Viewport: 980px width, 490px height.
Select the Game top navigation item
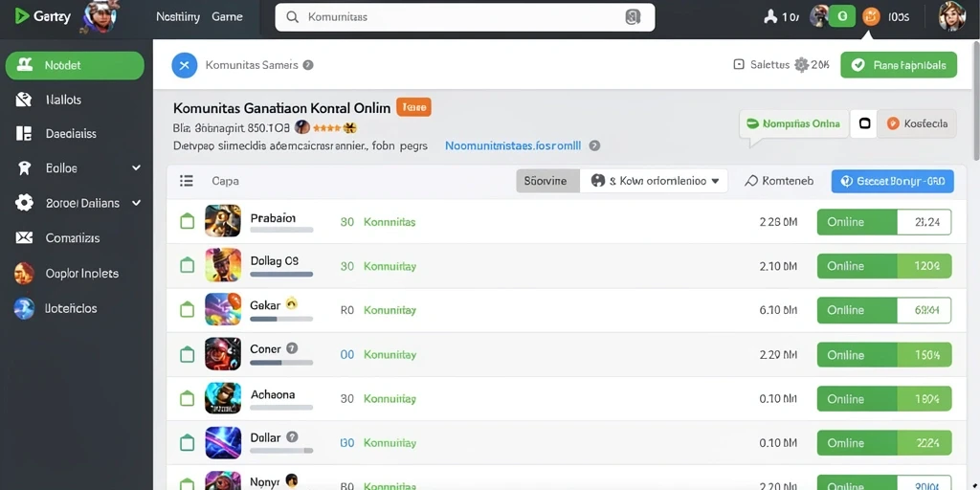pos(227,17)
